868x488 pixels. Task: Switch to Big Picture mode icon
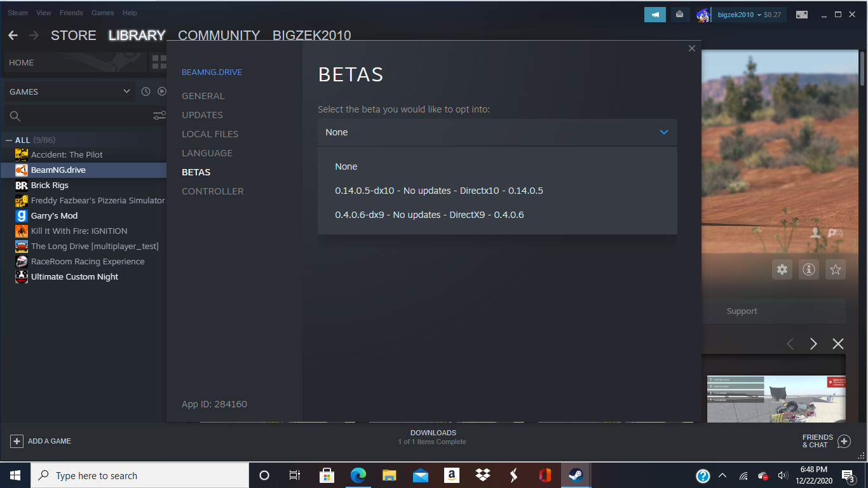coord(802,15)
